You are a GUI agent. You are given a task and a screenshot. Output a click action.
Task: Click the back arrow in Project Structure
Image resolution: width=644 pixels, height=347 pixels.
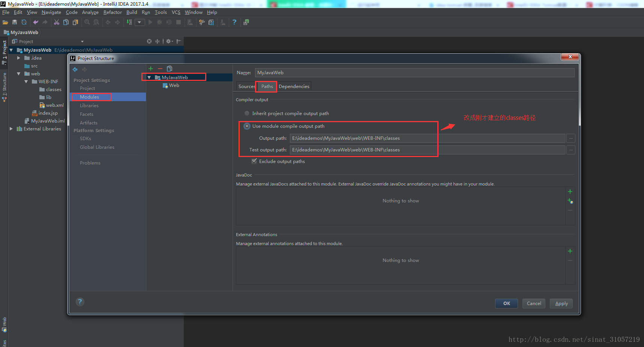tap(75, 69)
